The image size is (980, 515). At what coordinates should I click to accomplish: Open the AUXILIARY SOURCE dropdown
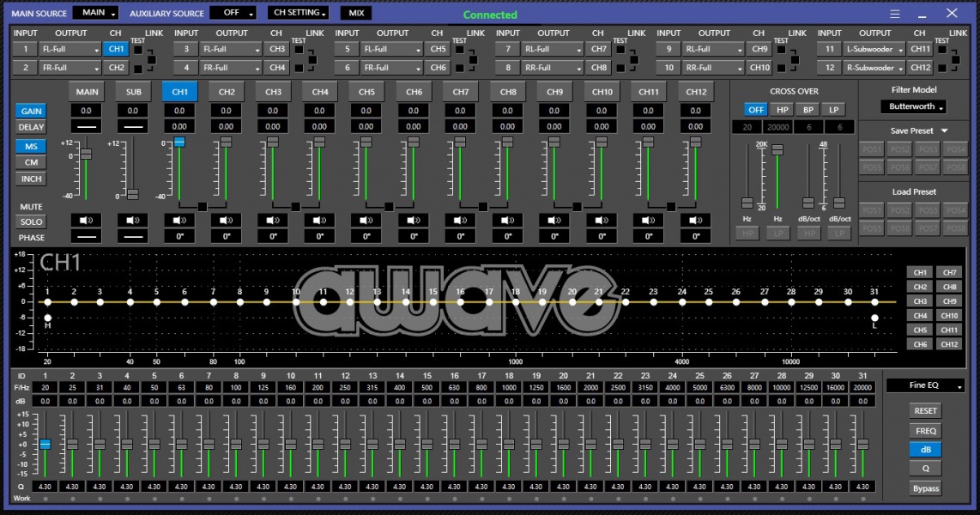233,13
